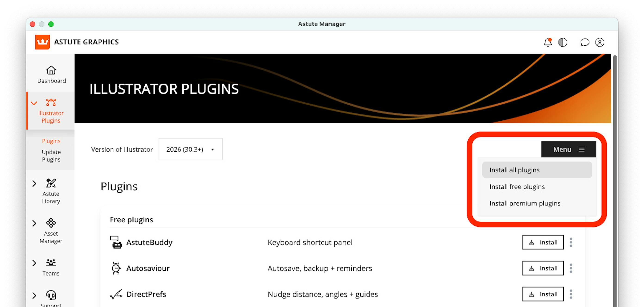
Task: Open the Menu hamburger button
Action: click(x=569, y=149)
